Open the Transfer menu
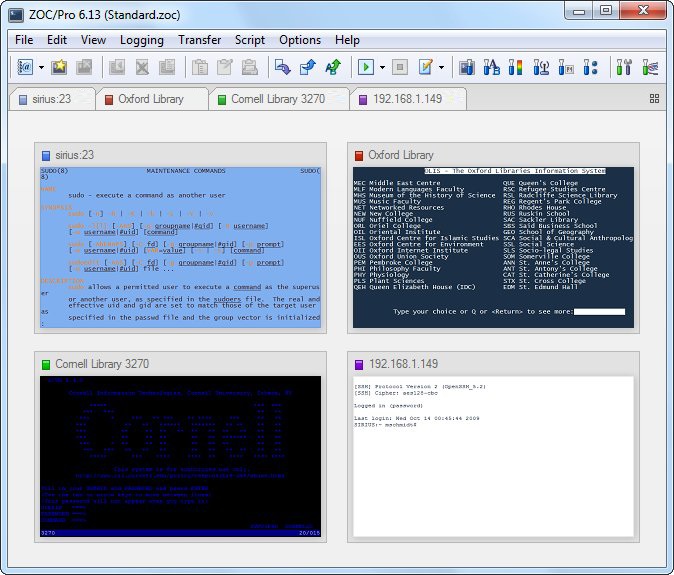Screen dimensions: 674x575 click(x=199, y=40)
